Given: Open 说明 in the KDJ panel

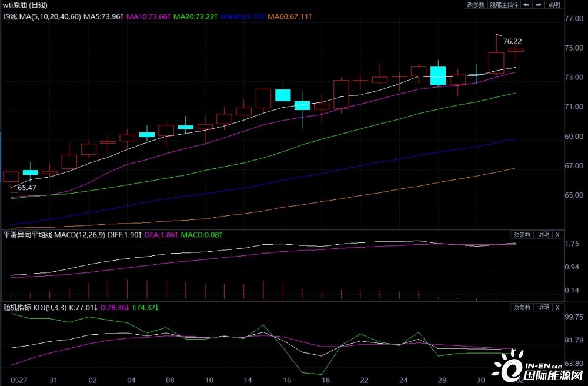Looking at the screenshot, I should 543,307.
